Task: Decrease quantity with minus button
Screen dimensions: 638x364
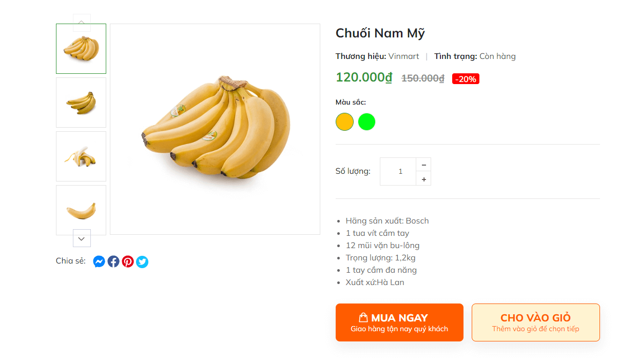Action: (423, 165)
